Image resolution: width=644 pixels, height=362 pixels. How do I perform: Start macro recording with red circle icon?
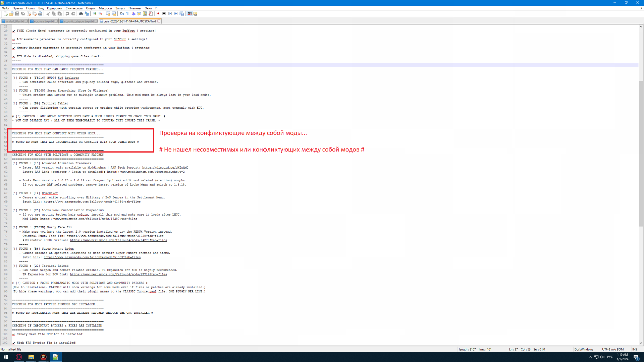click(x=158, y=14)
